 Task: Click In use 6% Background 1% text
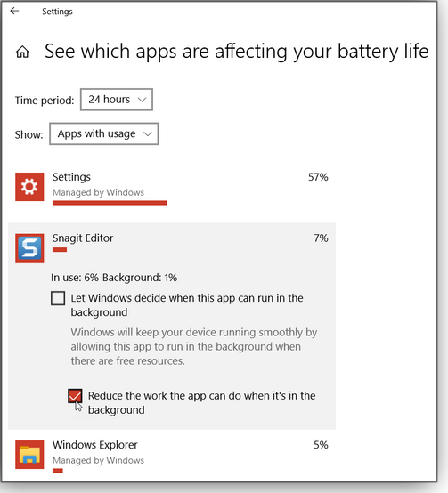tap(114, 278)
